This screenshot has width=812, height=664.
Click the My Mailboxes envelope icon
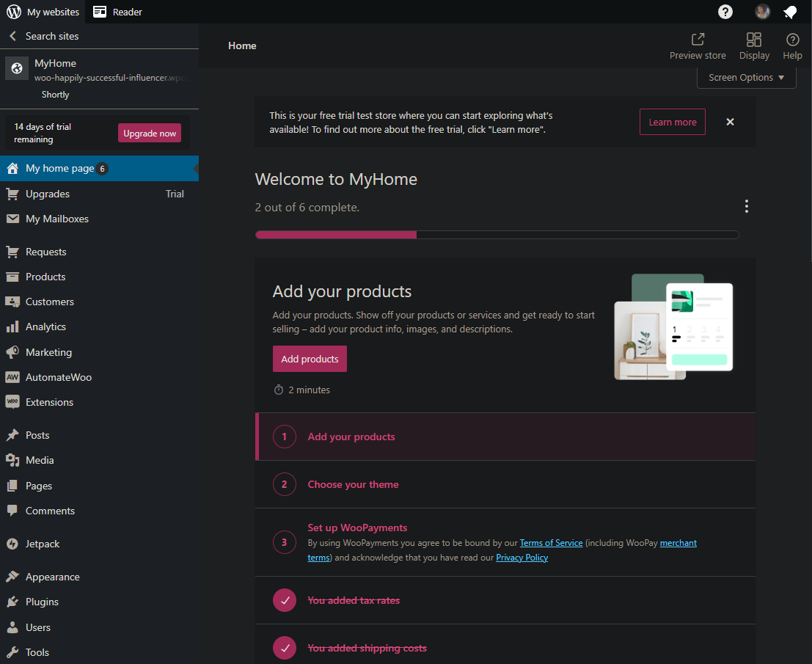pyautogui.click(x=12, y=219)
